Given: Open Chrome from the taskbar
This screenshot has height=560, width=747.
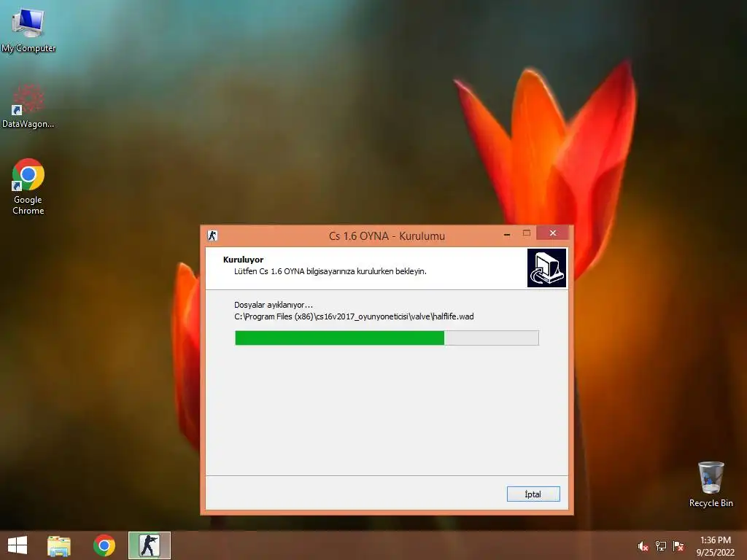Looking at the screenshot, I should coord(104,545).
